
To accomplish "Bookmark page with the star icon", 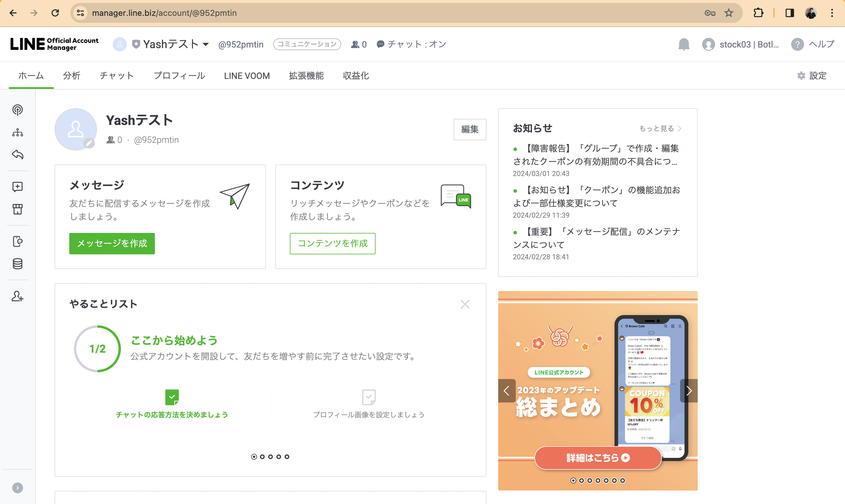I will click(x=729, y=13).
